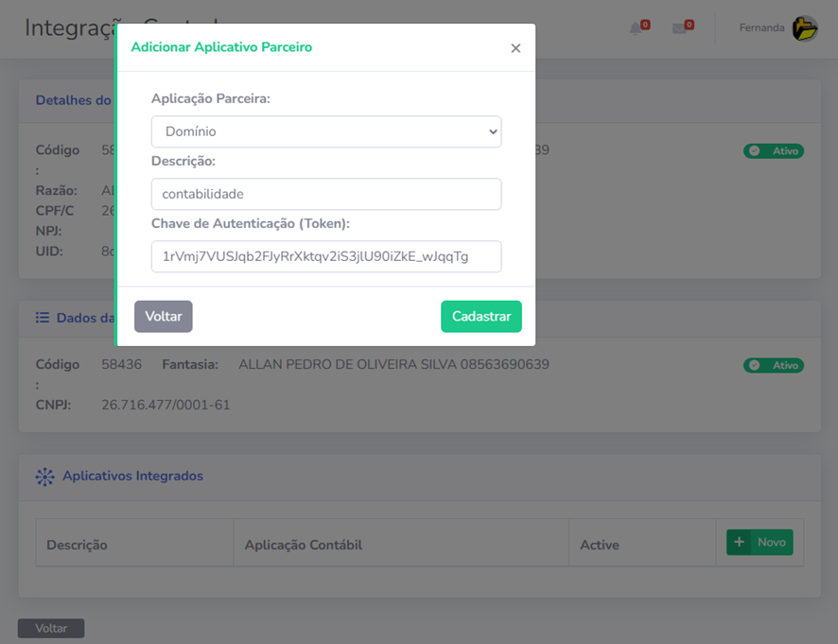Select the Chave de Autenticação token field
Image resolution: width=838 pixels, height=644 pixels.
pyautogui.click(x=325, y=256)
